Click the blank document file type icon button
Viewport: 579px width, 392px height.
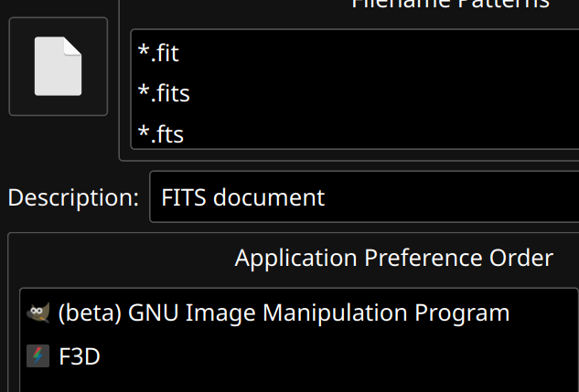pyautogui.click(x=59, y=67)
